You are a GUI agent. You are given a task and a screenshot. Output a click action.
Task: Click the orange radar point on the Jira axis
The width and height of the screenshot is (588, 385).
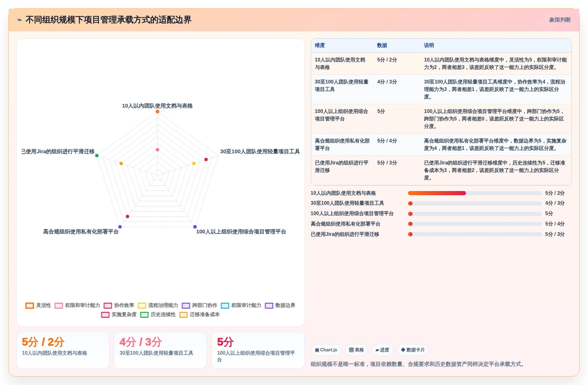121,164
